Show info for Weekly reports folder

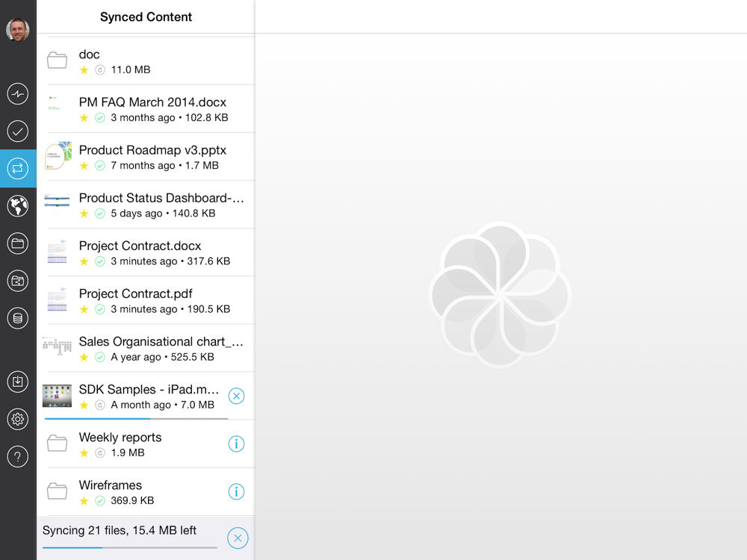(236, 444)
